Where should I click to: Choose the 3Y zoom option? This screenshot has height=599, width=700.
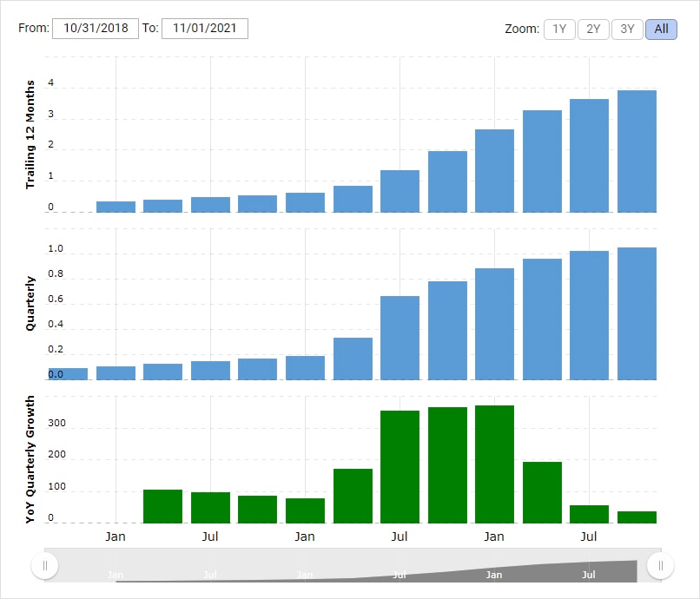627,29
